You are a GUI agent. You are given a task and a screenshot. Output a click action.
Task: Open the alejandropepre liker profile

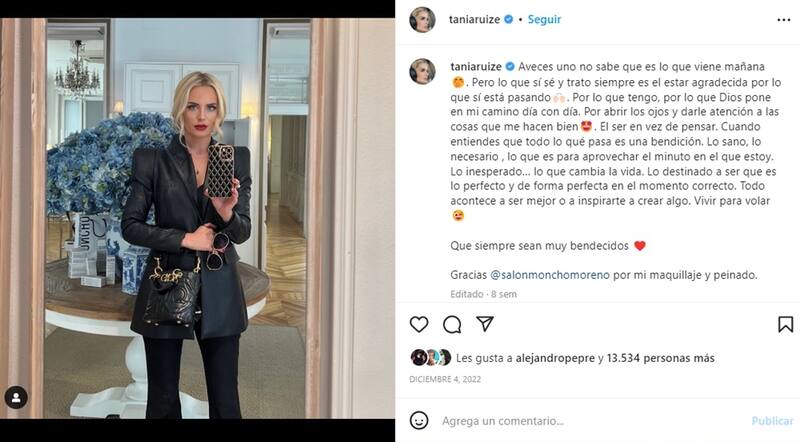click(555, 358)
